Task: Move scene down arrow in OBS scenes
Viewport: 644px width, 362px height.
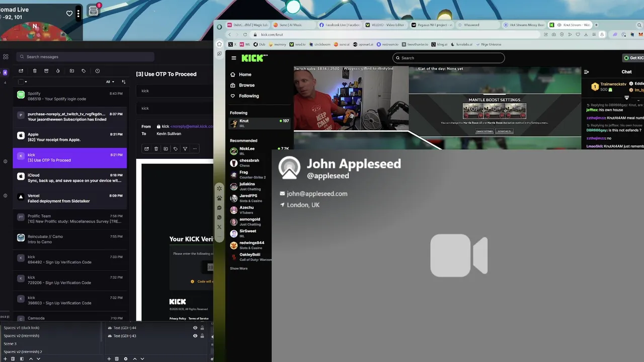Action: (38, 359)
